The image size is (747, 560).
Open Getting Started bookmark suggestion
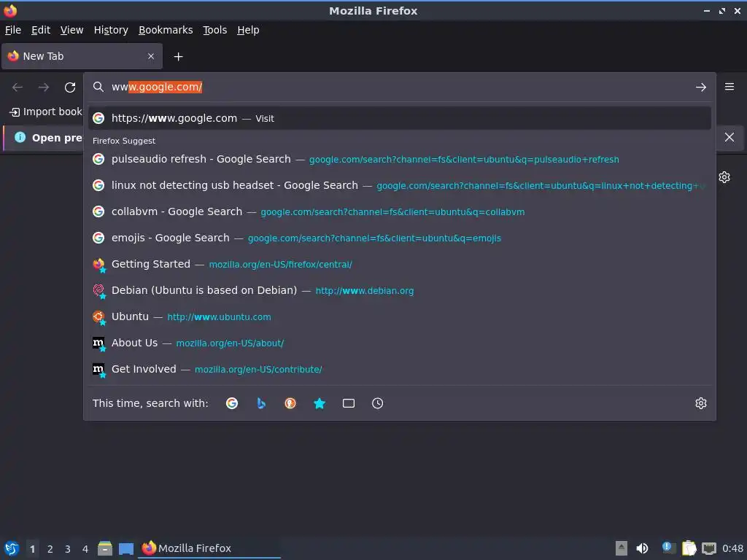tap(399, 264)
